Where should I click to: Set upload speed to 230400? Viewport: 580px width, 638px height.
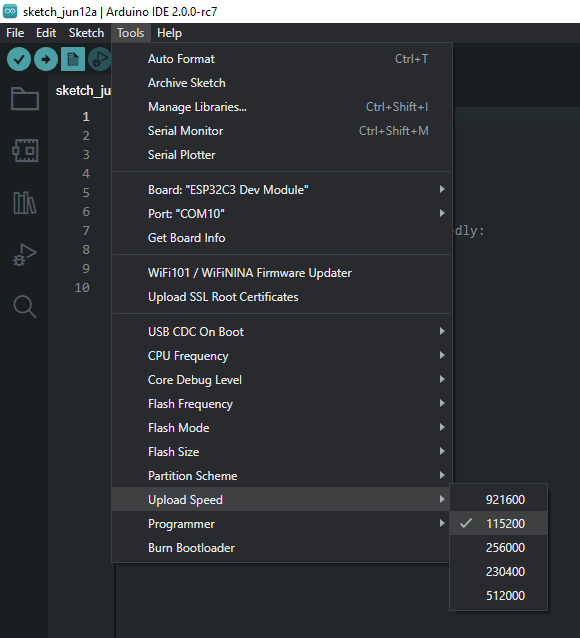(x=499, y=571)
